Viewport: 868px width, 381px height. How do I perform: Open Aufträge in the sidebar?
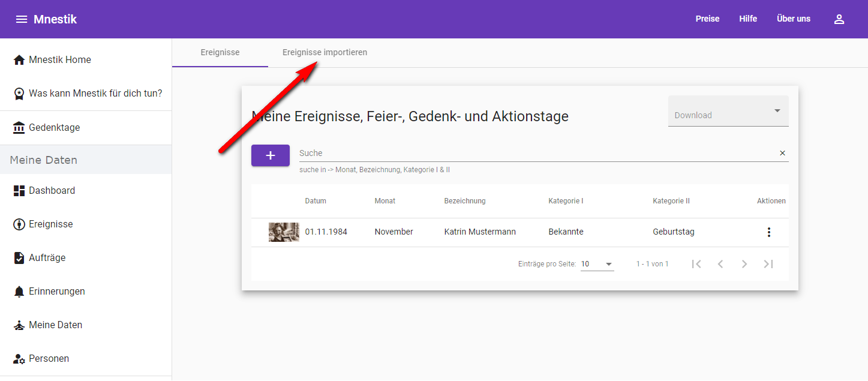[47, 258]
